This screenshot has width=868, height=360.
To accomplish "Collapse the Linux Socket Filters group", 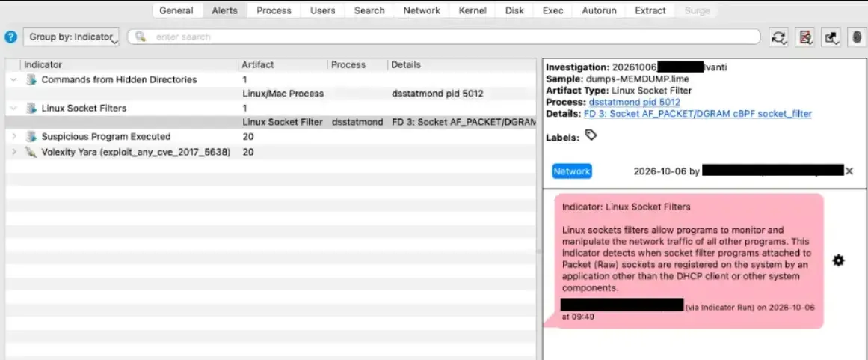I will click(x=13, y=109).
